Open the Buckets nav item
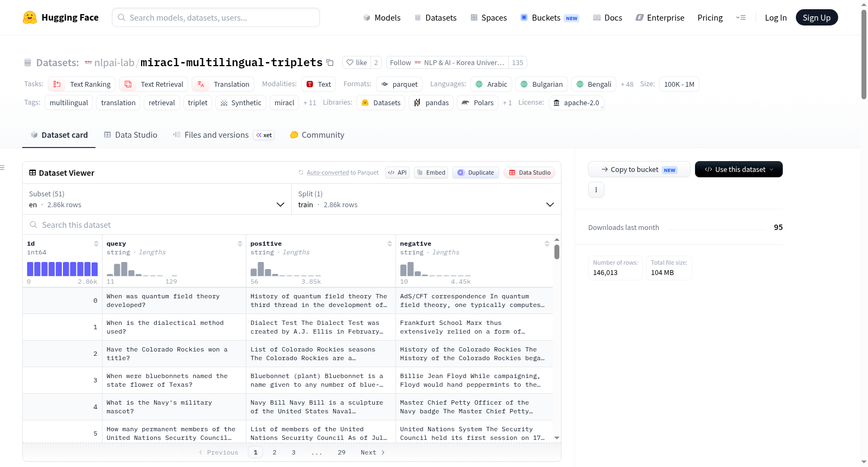Image resolution: width=868 pixels, height=467 pixels. click(x=550, y=17)
